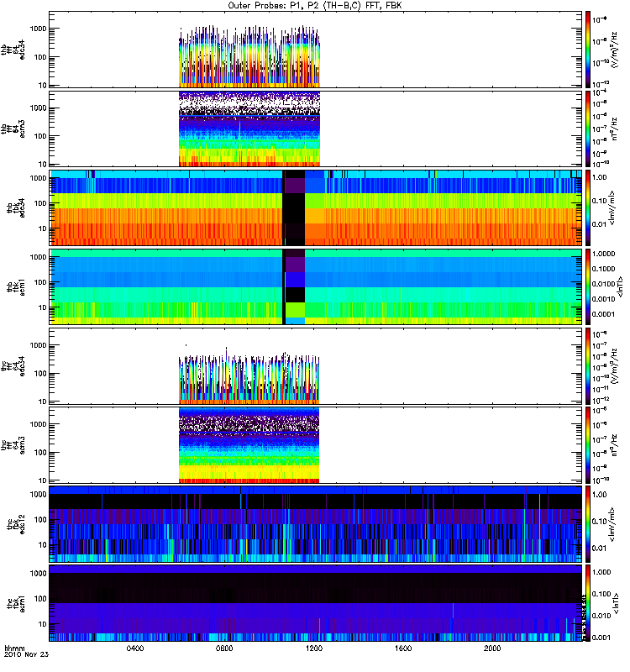
Task: Click the thb fff scm3 spectrogram data
Action: 249,129
